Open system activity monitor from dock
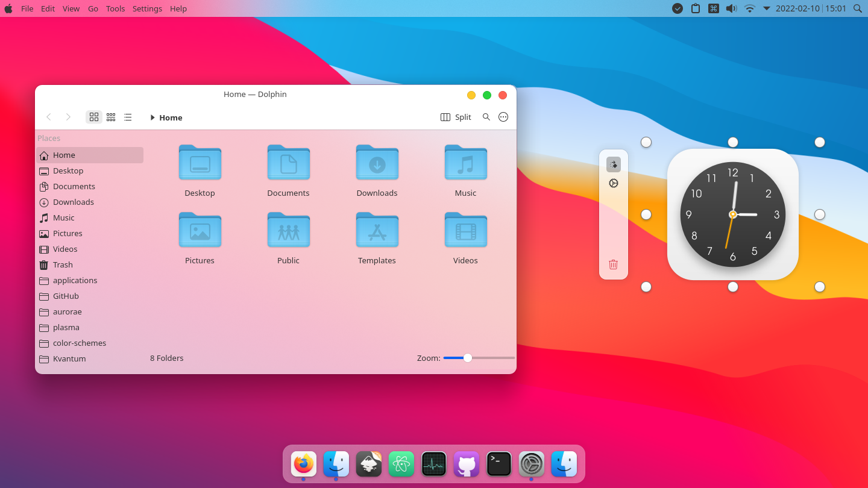 (x=434, y=464)
